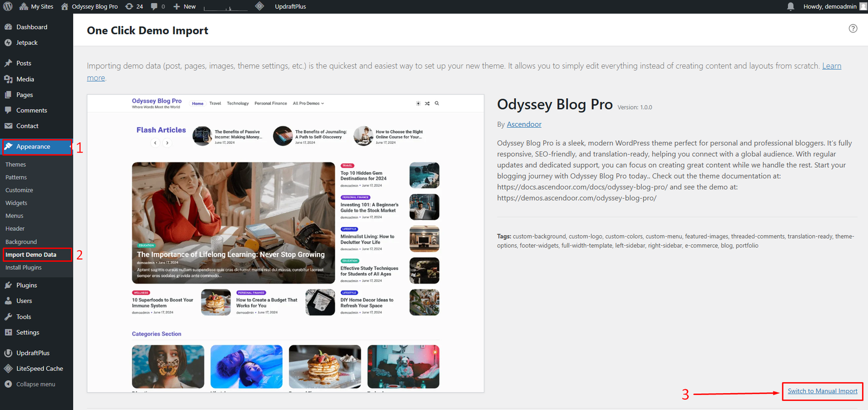Click the New content button in admin bar
868x410 pixels.
click(x=184, y=7)
